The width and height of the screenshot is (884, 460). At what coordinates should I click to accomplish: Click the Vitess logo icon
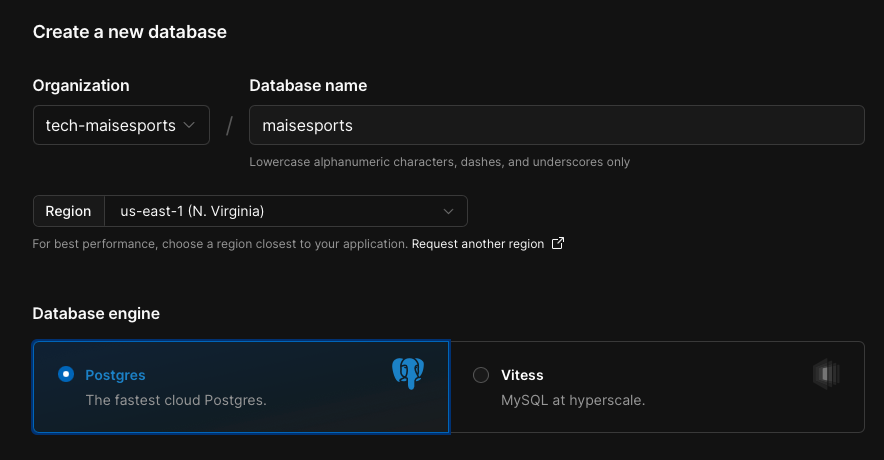point(826,374)
